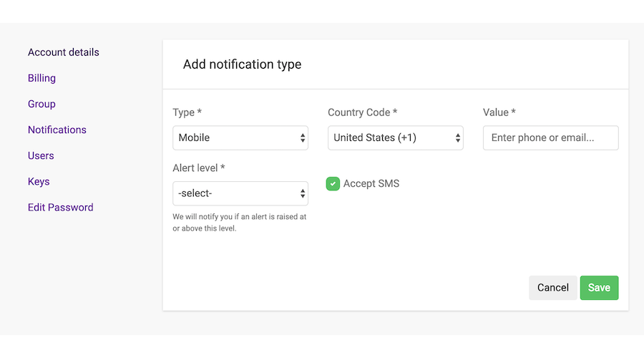Click the arrows icon on Country Code select
Image resolution: width=644 pixels, height=358 pixels.
458,137
